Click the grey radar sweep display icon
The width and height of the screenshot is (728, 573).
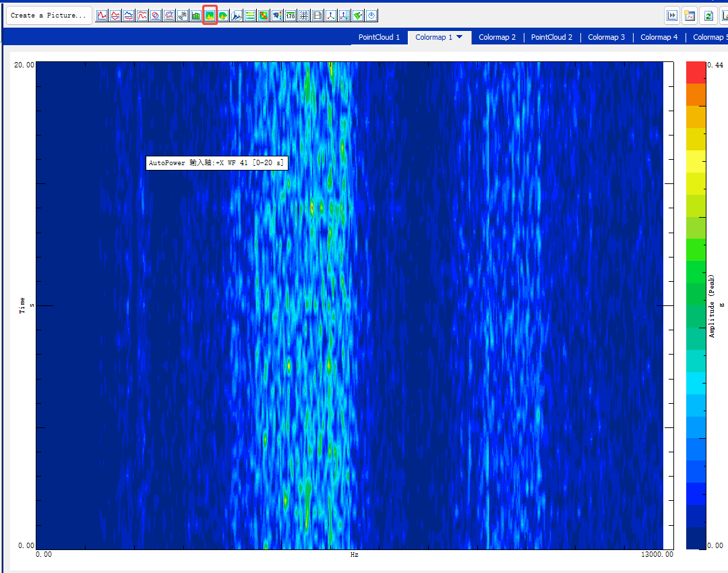pyautogui.click(x=183, y=16)
